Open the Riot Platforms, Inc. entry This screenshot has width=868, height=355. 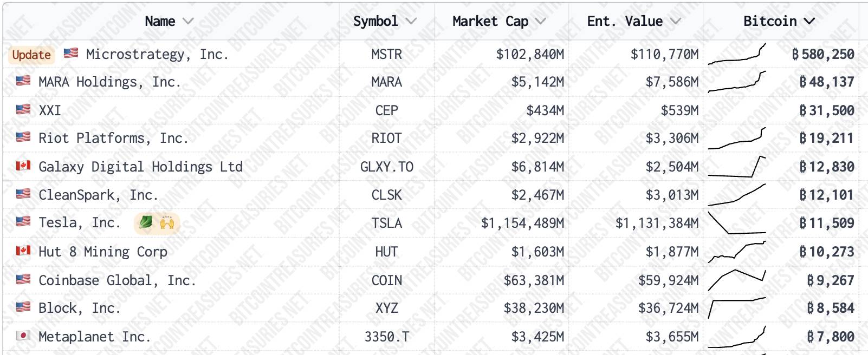click(x=113, y=138)
